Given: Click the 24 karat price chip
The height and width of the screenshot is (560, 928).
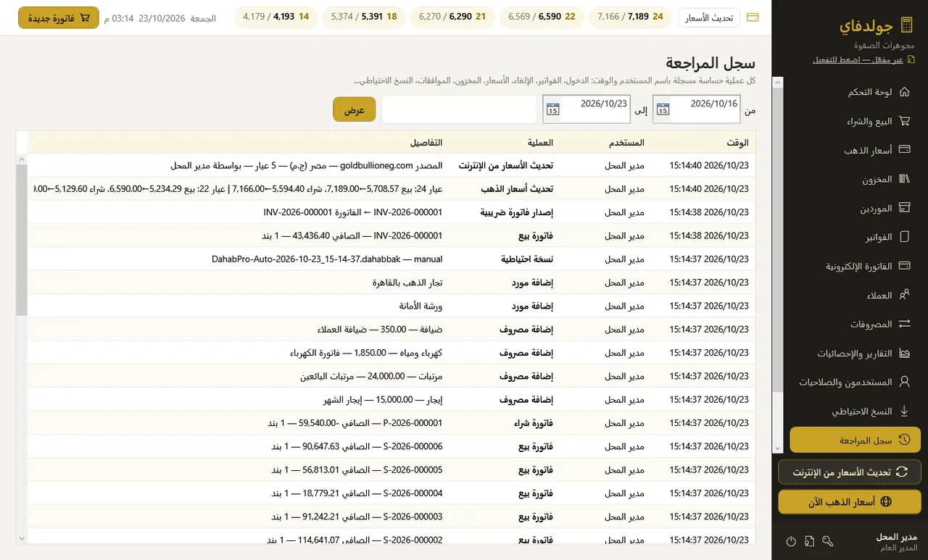Looking at the screenshot, I should click(x=631, y=17).
